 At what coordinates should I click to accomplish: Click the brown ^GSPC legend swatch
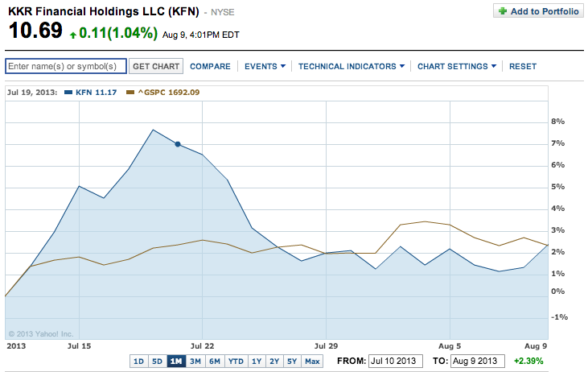(130, 93)
